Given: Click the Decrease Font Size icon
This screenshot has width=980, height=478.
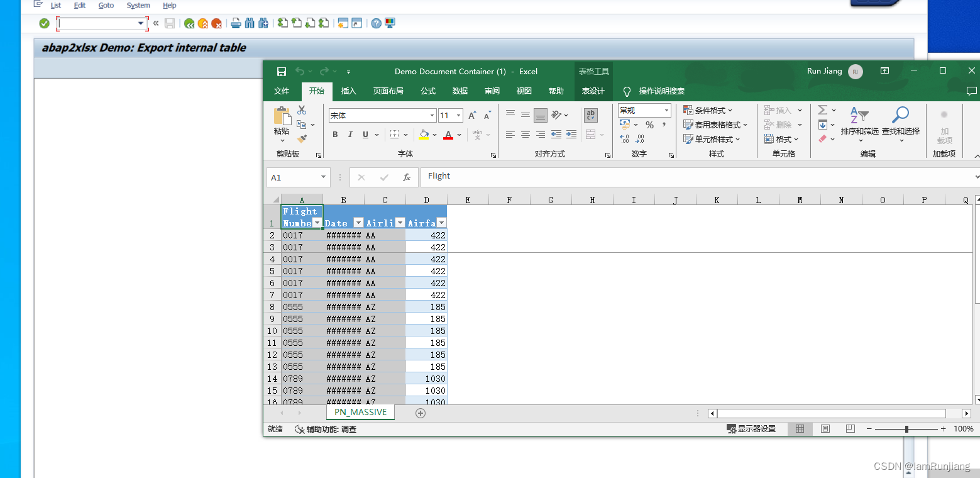Looking at the screenshot, I should [x=487, y=116].
